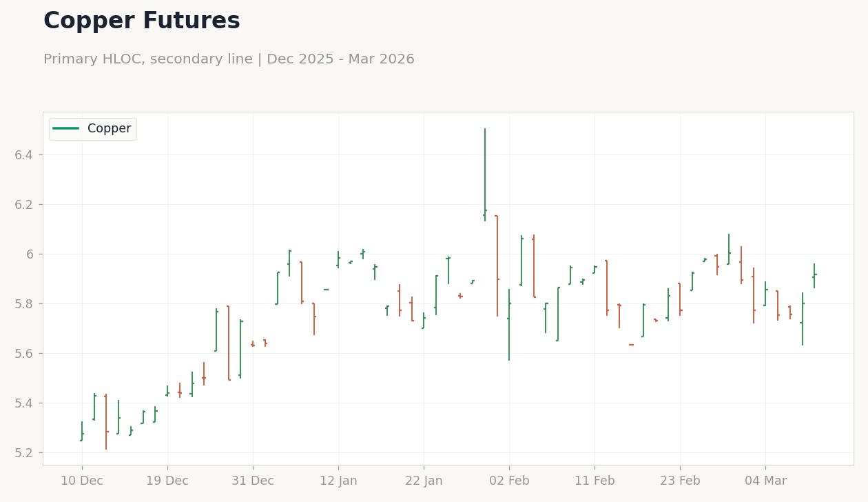Screen dimensions: 868x502
Task: Click the tallest green bar peaking above 6.4
Action: tap(485, 174)
